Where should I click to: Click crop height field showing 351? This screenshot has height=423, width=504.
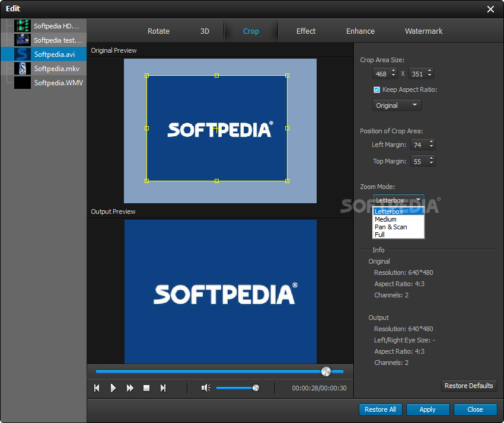click(x=418, y=74)
